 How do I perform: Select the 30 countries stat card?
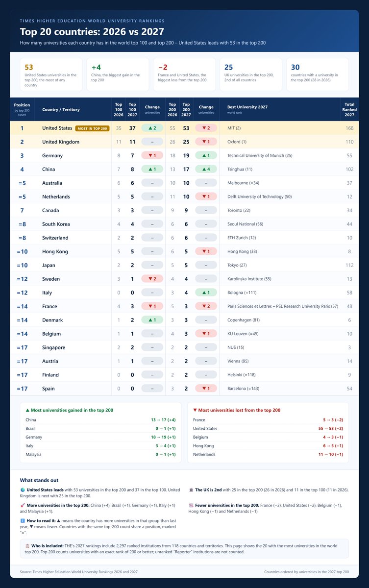(318, 74)
